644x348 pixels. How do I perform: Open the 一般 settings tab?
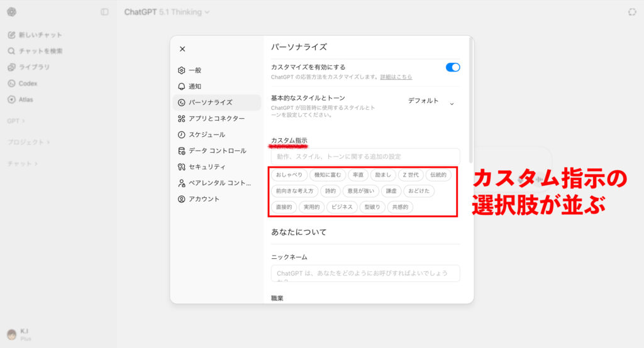tap(217, 70)
